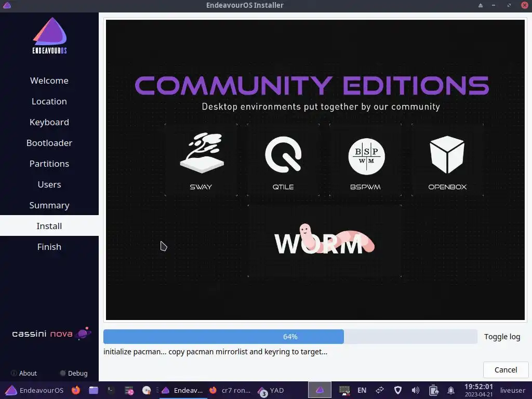Viewport: 532px width, 399px height.
Task: Click the settings manager panel icon
Action: (x=129, y=391)
